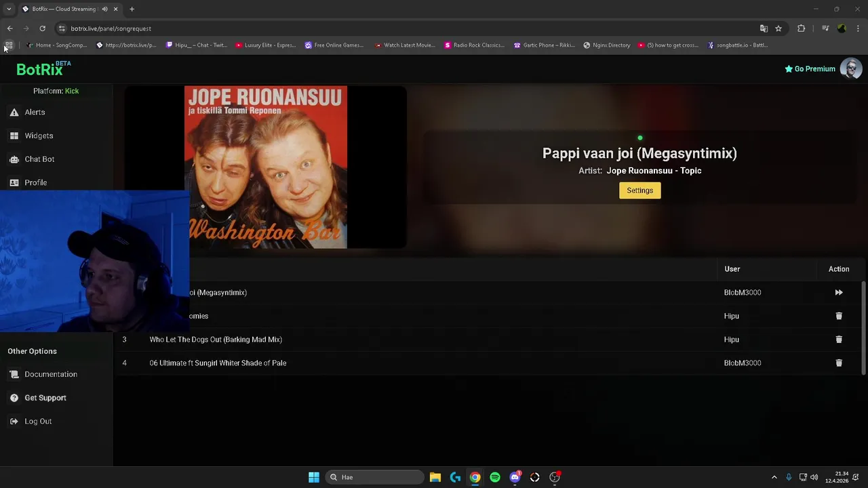Screen dimensions: 868x488
Task: Delete Who Let The Dogs Out from queue
Action: [839, 340]
